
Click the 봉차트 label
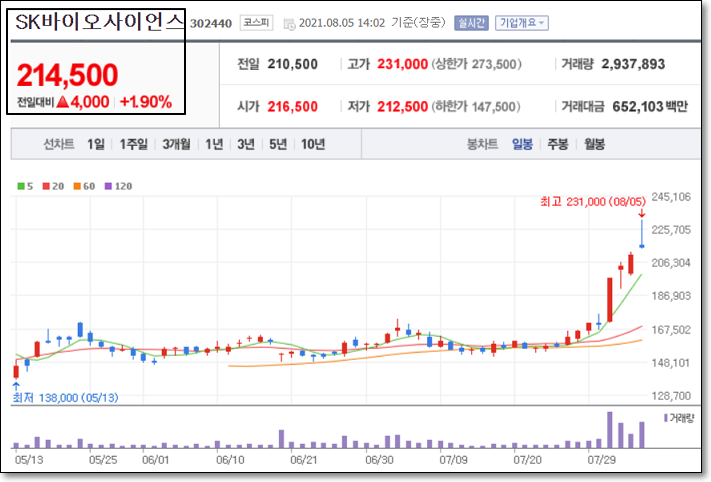[482, 144]
